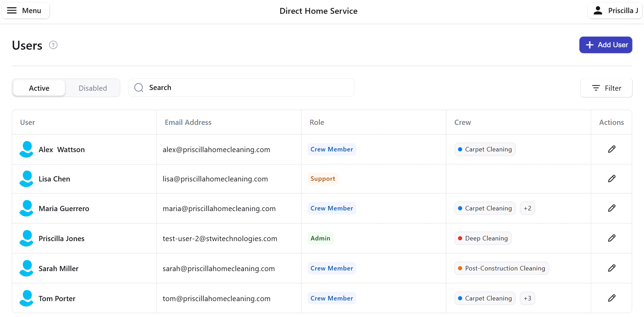644x317 pixels.
Task: Click the edit pencil for Tom Porter
Action: tap(611, 298)
